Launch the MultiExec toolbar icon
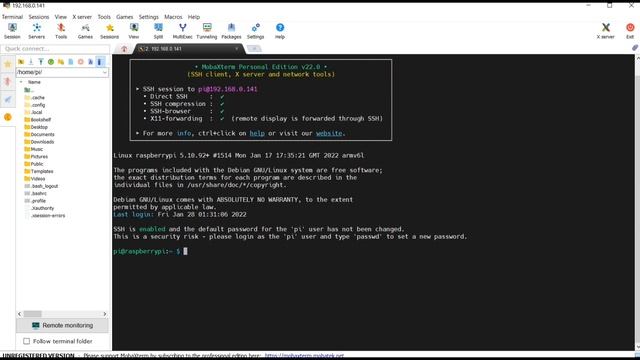 tap(182, 31)
